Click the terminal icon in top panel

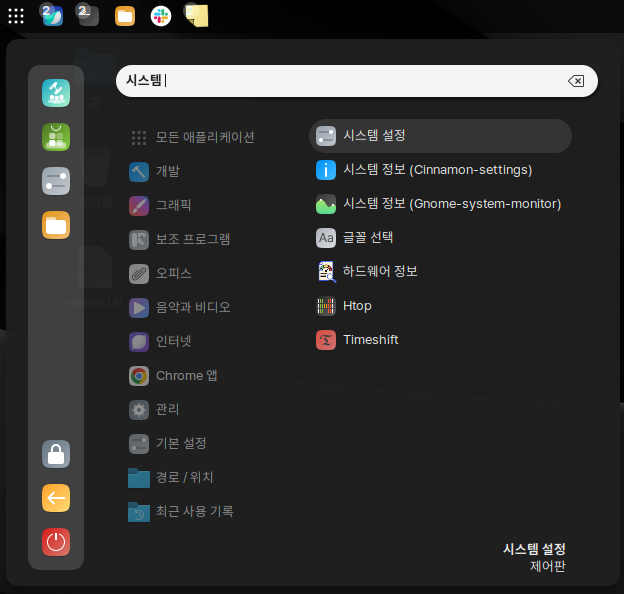[x=88, y=16]
